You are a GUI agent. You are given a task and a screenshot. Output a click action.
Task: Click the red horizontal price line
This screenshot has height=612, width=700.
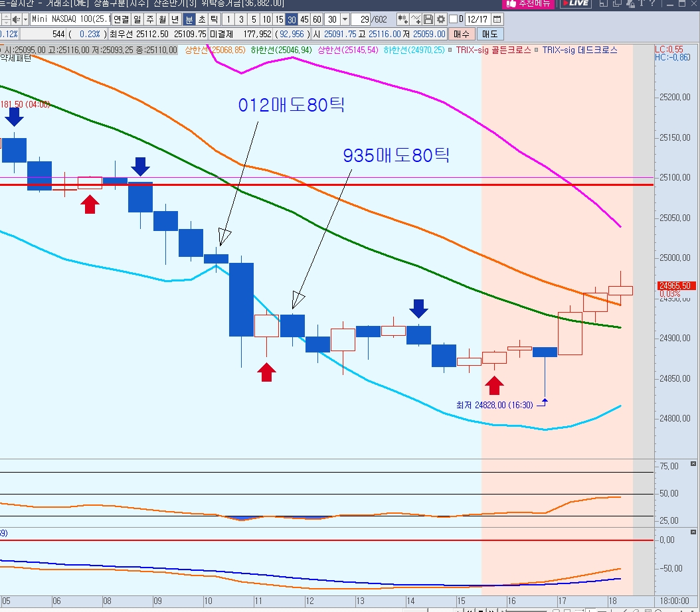[327, 185]
